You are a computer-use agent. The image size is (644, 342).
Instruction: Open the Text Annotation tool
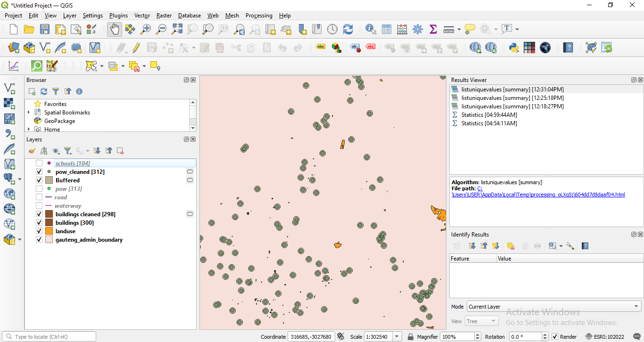coord(507,29)
